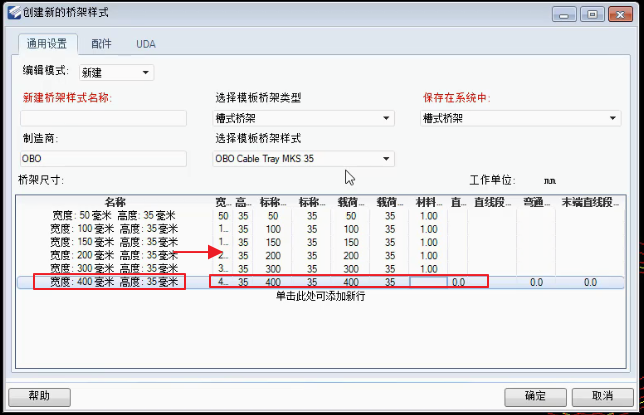The height and width of the screenshot is (415, 644).
Task: Click the 确定 button
Action: (x=535, y=397)
